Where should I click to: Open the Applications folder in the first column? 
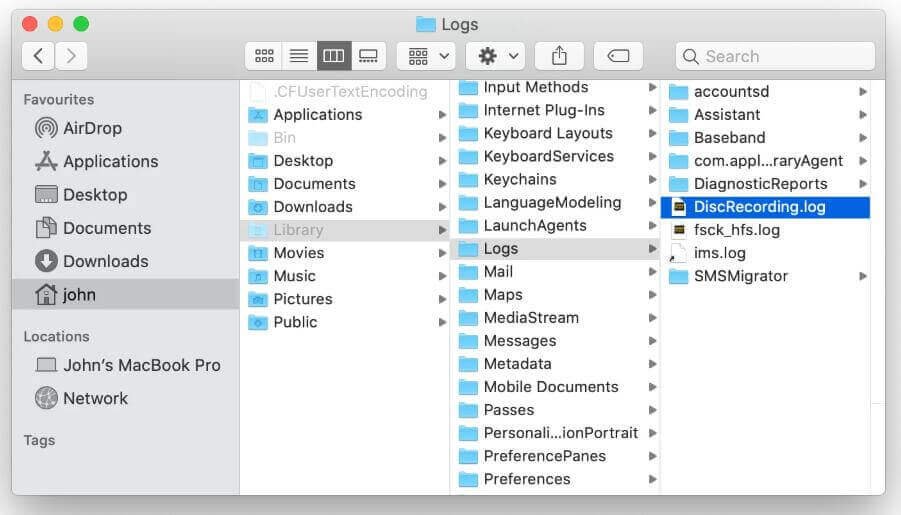pos(345,114)
